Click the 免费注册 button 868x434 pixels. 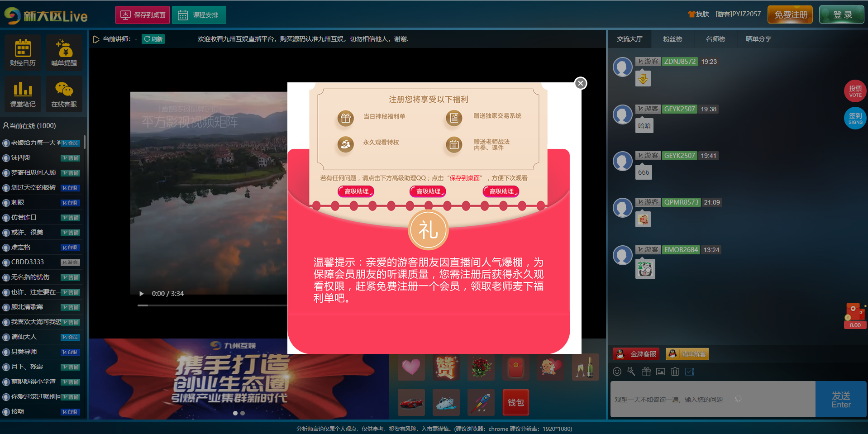[790, 14]
